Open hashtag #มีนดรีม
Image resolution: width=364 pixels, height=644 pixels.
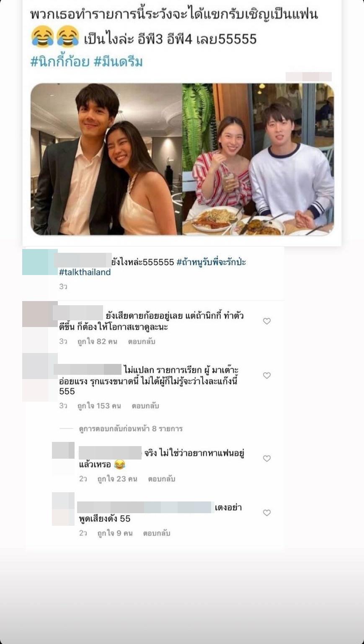[118, 62]
